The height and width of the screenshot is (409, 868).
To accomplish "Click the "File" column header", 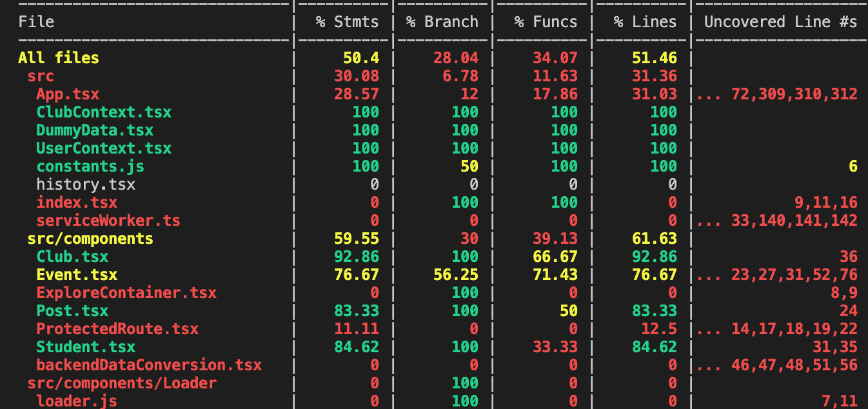I will (x=36, y=22).
